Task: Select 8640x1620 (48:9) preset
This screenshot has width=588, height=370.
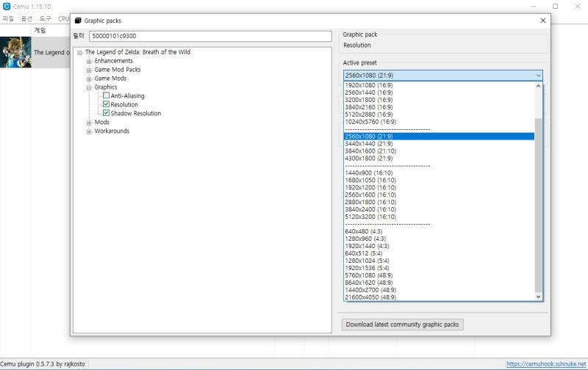Action: 439,283
